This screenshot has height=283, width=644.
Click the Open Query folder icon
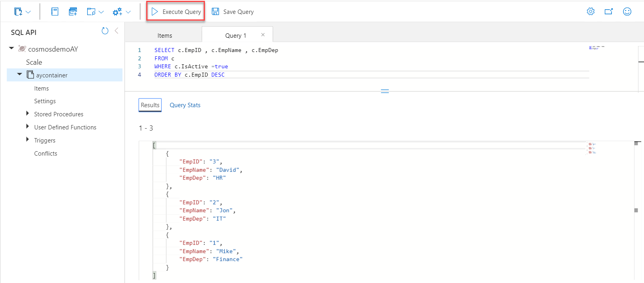click(x=91, y=12)
